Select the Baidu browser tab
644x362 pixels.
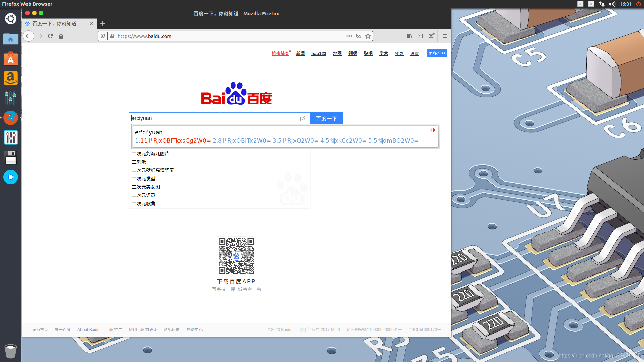[x=59, y=24]
